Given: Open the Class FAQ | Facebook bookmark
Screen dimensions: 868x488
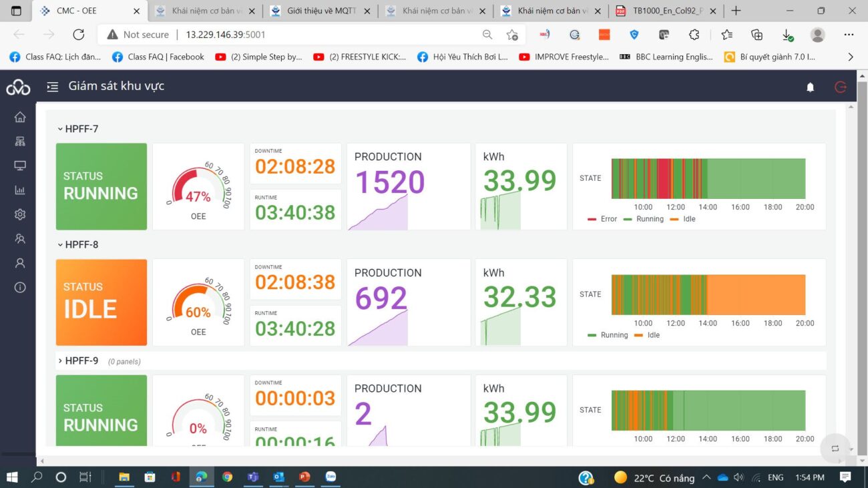Looking at the screenshot, I should point(159,57).
